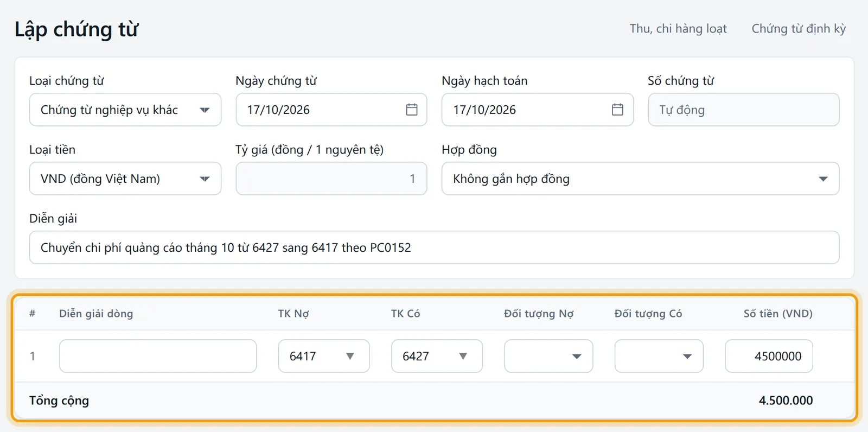Click the Diễn giải dòng input field
The width and height of the screenshot is (868, 432).
coord(158,356)
